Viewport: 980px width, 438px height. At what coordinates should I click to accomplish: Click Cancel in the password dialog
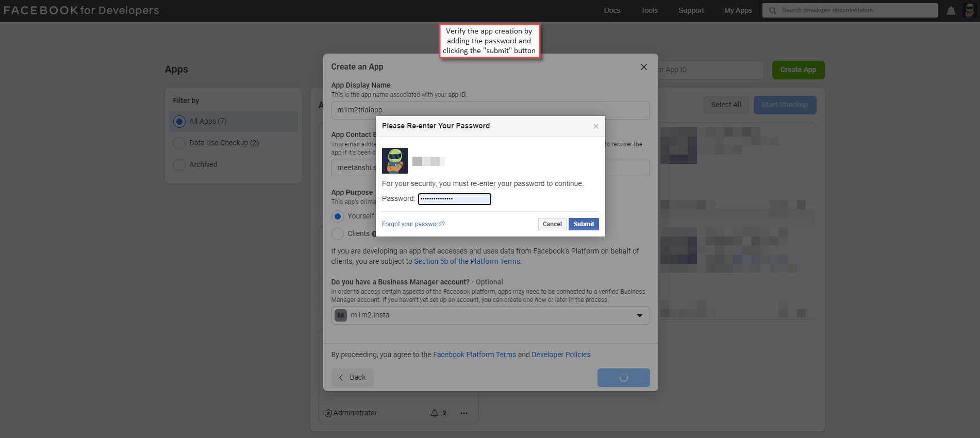(552, 224)
